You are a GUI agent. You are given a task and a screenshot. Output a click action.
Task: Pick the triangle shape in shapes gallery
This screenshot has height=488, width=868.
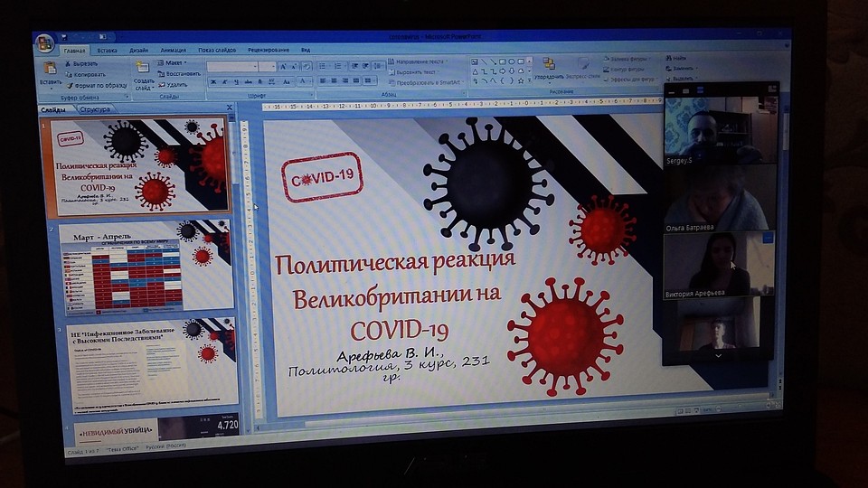coord(475,71)
